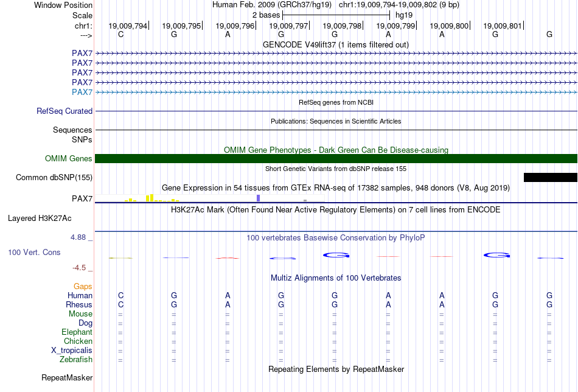Open Repeating Elements by RepeatMasker title
Viewport: 578px width, 392px height.
tap(336, 369)
